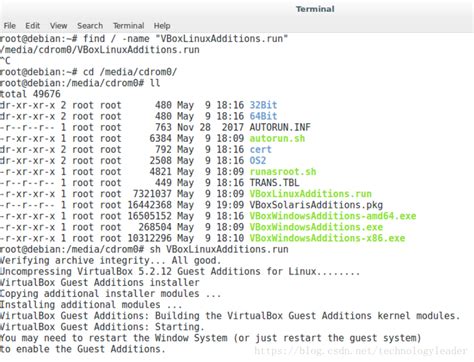
Task: Click the file size 7321037
Action: point(152,194)
